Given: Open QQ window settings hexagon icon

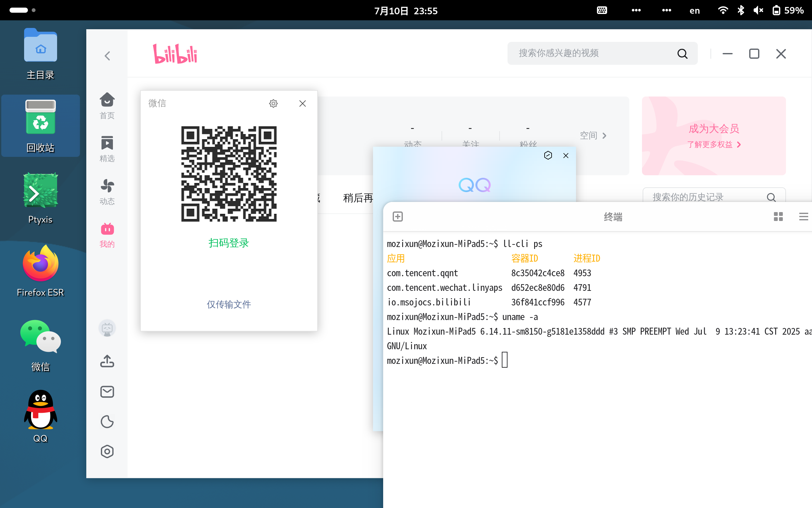Looking at the screenshot, I should pyautogui.click(x=548, y=155).
